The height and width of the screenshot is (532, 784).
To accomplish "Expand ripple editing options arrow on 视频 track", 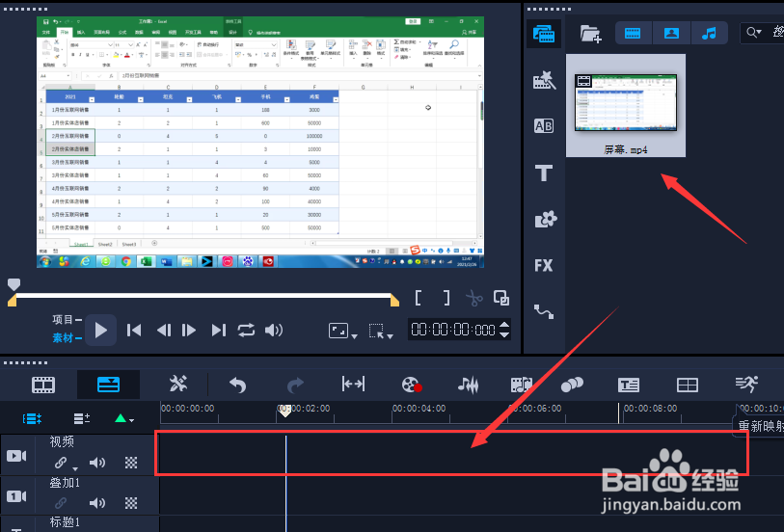I will click(75, 468).
